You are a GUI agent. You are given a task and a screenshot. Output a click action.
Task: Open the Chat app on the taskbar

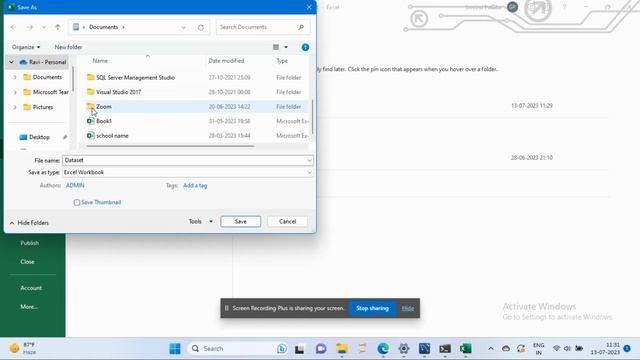(x=321, y=349)
